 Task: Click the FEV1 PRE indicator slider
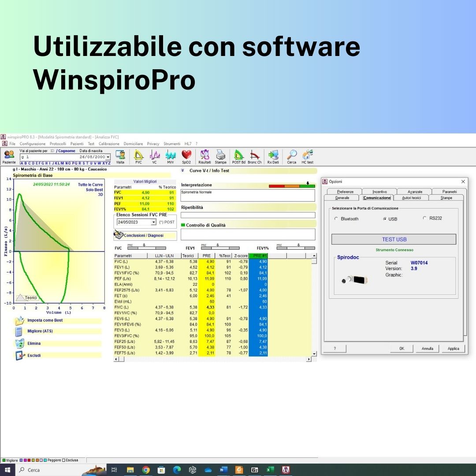220,248
